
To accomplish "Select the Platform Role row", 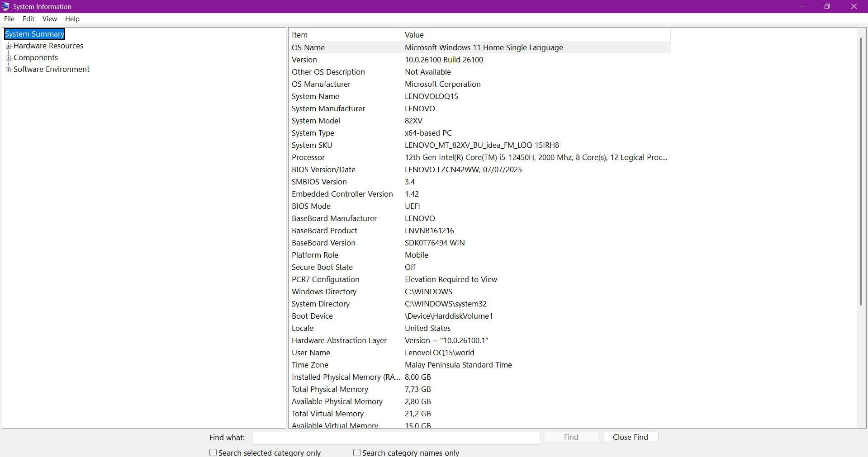I will [x=479, y=255].
